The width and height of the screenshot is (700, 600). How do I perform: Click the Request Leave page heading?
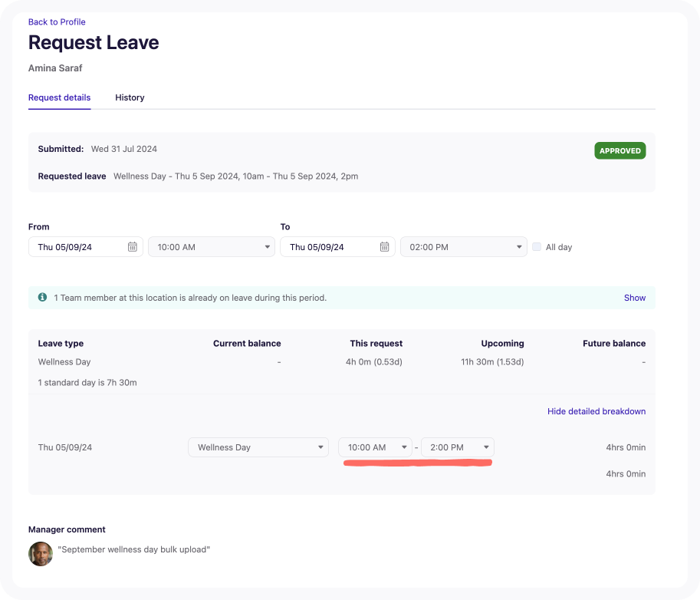[x=94, y=42]
